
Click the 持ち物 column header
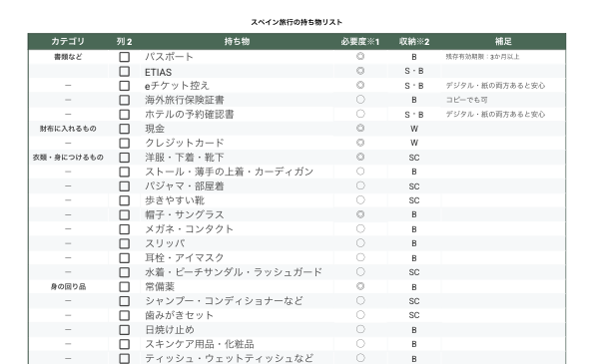click(x=238, y=41)
